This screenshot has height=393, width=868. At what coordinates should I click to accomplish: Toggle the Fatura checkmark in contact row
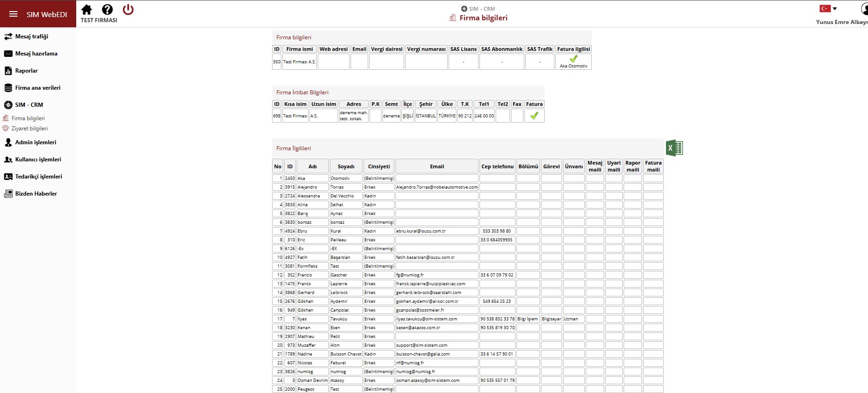[x=534, y=116]
